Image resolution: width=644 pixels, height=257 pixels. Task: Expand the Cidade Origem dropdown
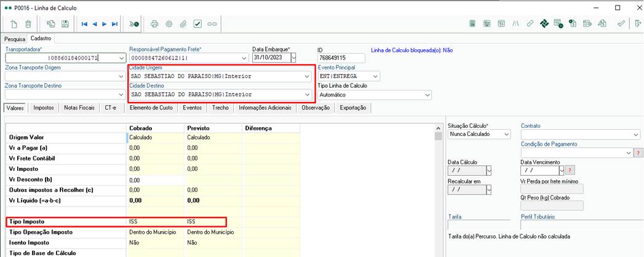[307, 76]
